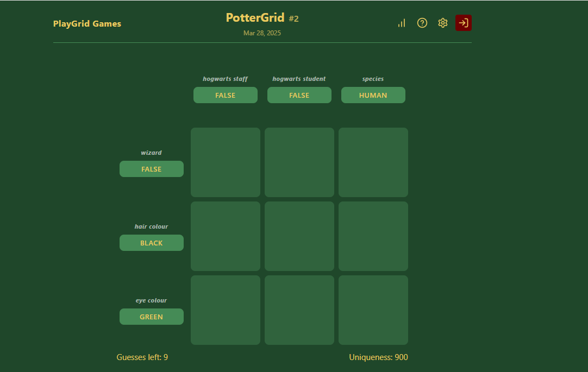Select cell for black hair and hogwarts staff
Image resolution: width=588 pixels, height=372 pixels.
[x=226, y=236]
